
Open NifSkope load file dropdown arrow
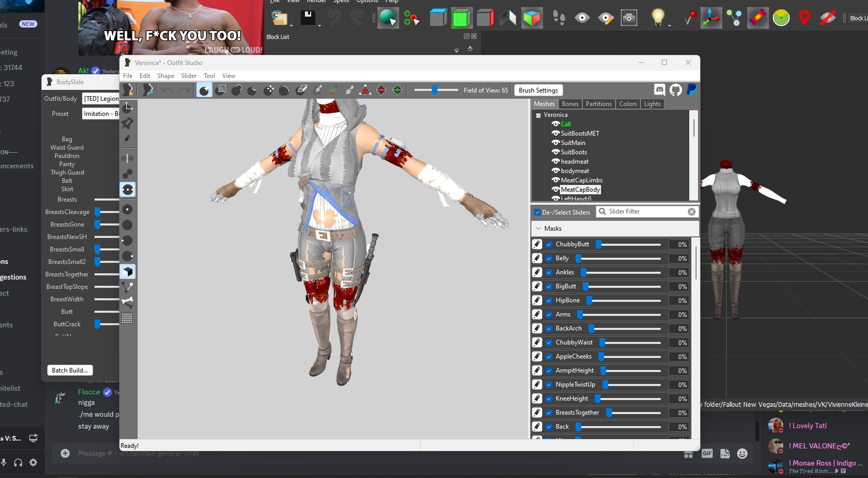tap(291, 25)
